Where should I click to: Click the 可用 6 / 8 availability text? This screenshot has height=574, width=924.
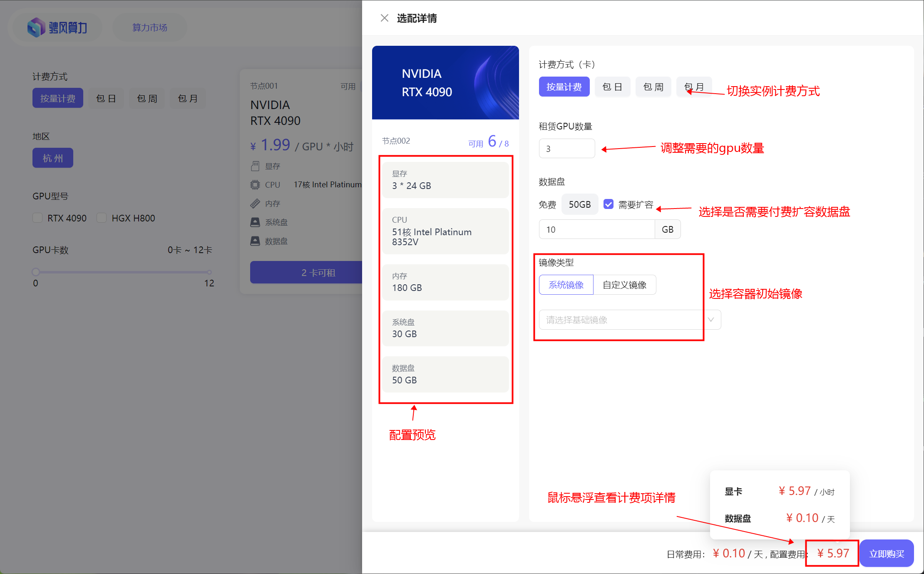489,142
